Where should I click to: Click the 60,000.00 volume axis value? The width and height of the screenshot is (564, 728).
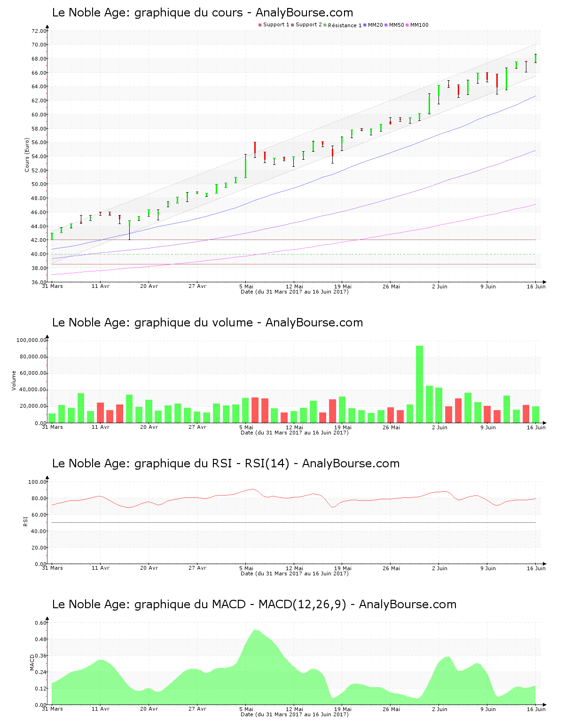[x=33, y=373]
